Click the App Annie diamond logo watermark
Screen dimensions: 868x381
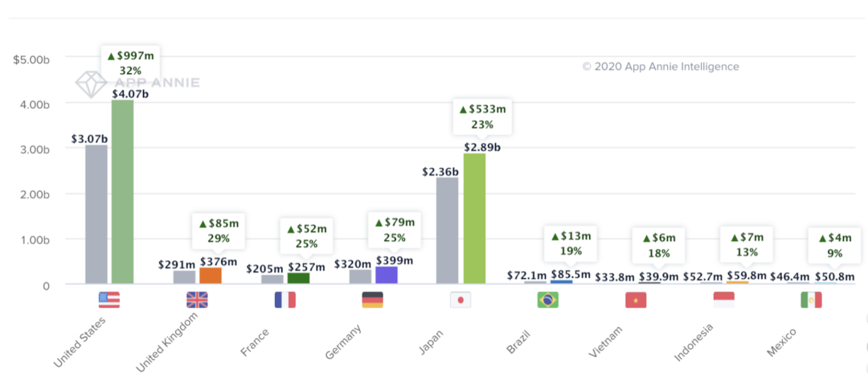click(91, 83)
